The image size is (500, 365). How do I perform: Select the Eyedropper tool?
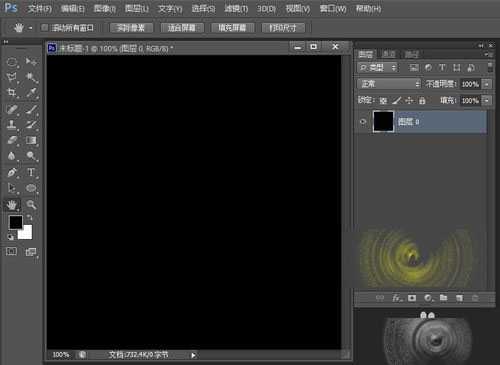pos(31,92)
